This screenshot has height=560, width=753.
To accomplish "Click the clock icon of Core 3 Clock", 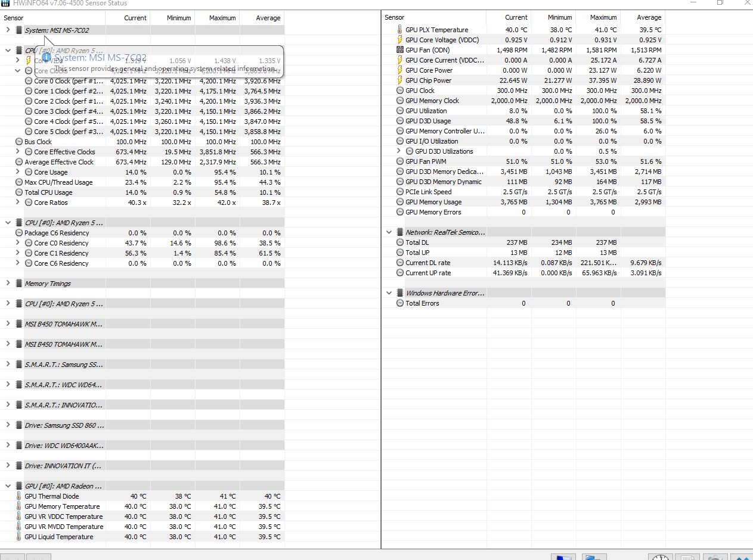I will pyautogui.click(x=29, y=111).
